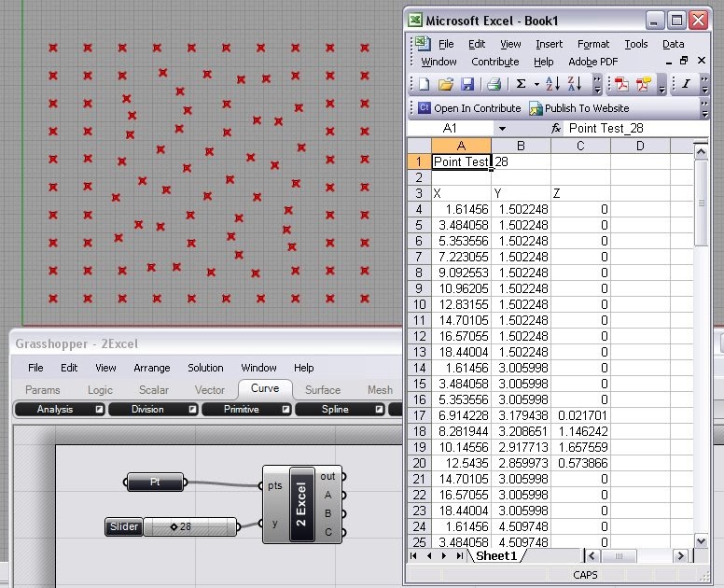Click the Grasshopper slider handle at 28

coord(174,526)
